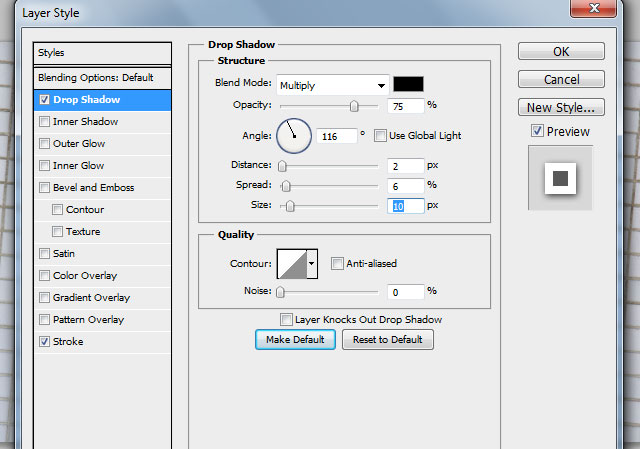This screenshot has height=449, width=640.
Task: Click the Opacity slider handle
Action: pyautogui.click(x=354, y=106)
